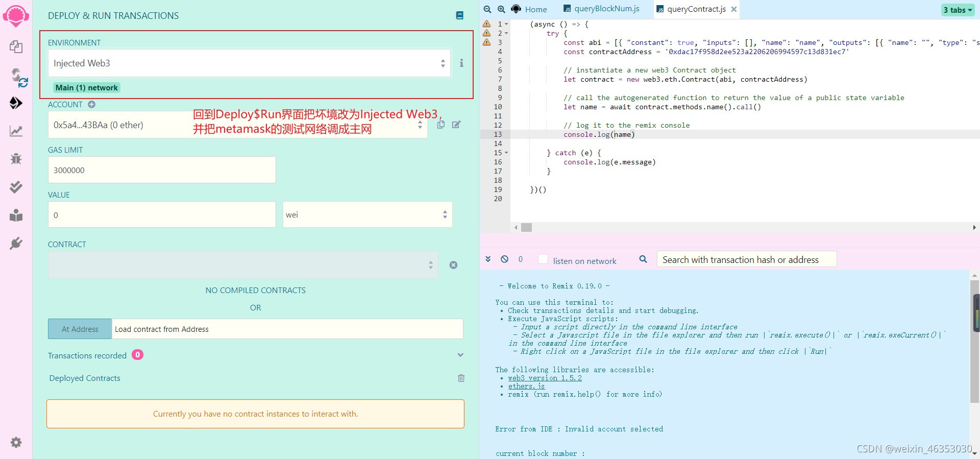The height and width of the screenshot is (459, 980).
Task: Open the unit testing double-check icon
Action: (x=16, y=187)
